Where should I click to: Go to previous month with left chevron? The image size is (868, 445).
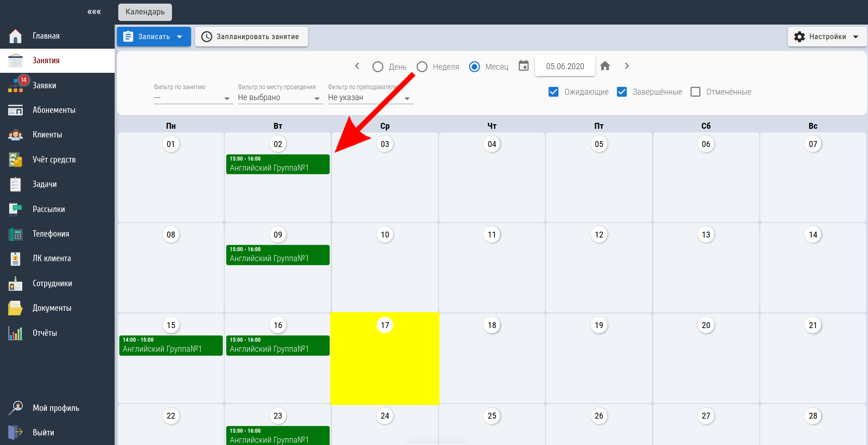point(357,66)
